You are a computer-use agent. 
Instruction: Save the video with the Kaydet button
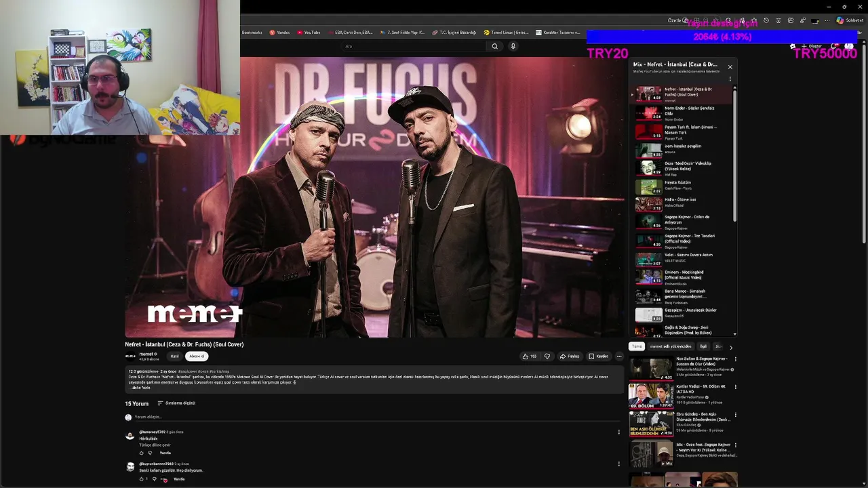coord(598,356)
